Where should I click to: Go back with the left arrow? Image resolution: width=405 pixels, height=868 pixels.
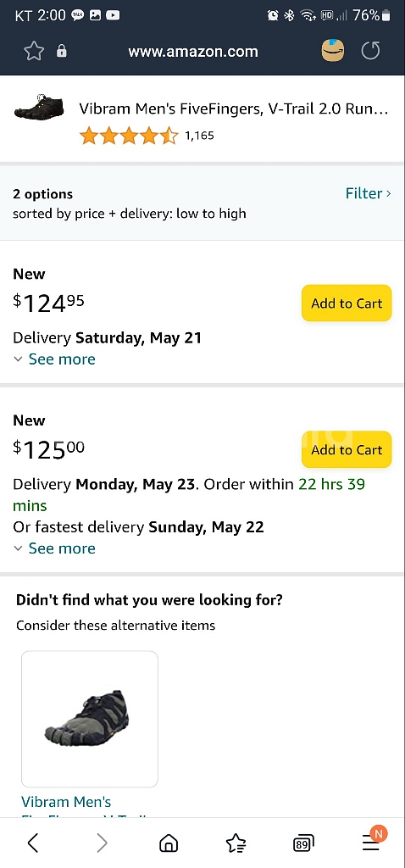click(x=33, y=843)
